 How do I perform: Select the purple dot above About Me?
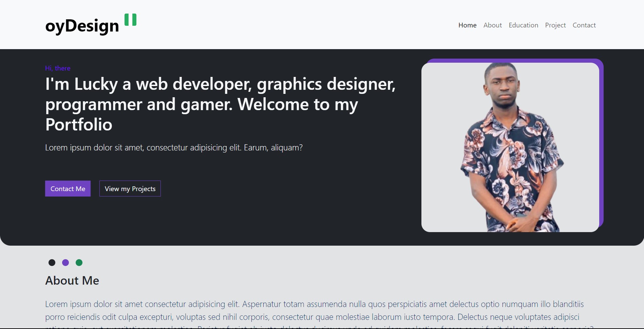[x=65, y=263]
